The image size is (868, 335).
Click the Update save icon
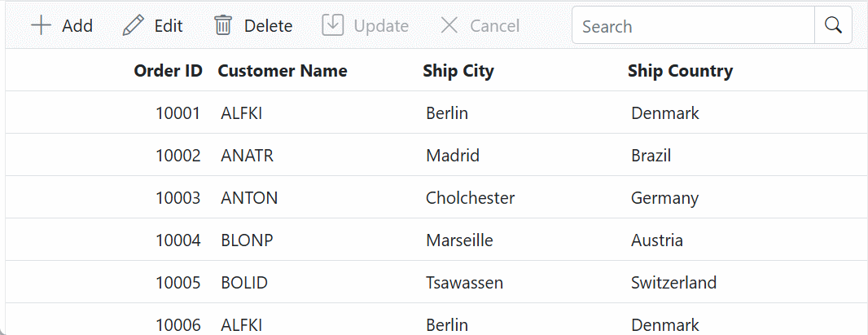pyautogui.click(x=333, y=25)
